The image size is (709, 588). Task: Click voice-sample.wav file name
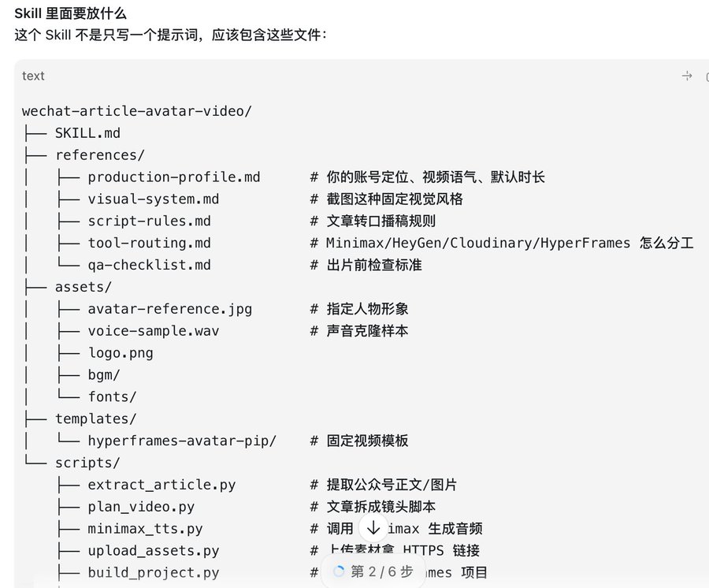pos(154,331)
